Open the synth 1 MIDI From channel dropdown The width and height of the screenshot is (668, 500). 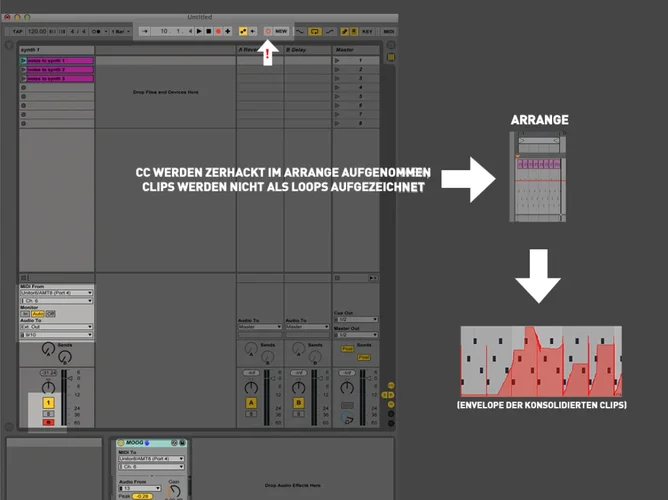[56, 301]
